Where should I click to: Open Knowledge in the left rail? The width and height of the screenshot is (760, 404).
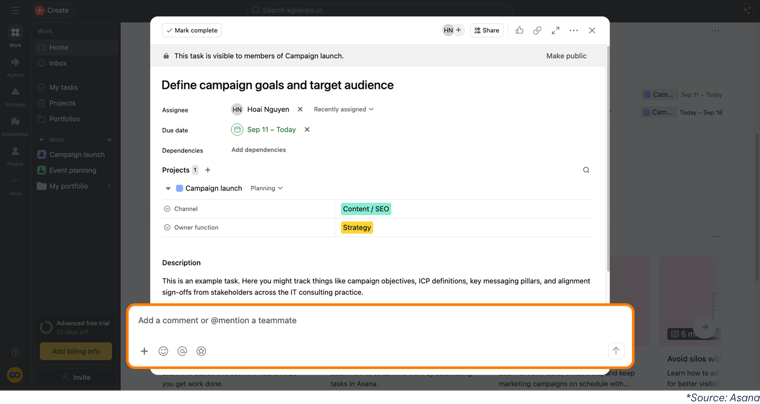[15, 126]
